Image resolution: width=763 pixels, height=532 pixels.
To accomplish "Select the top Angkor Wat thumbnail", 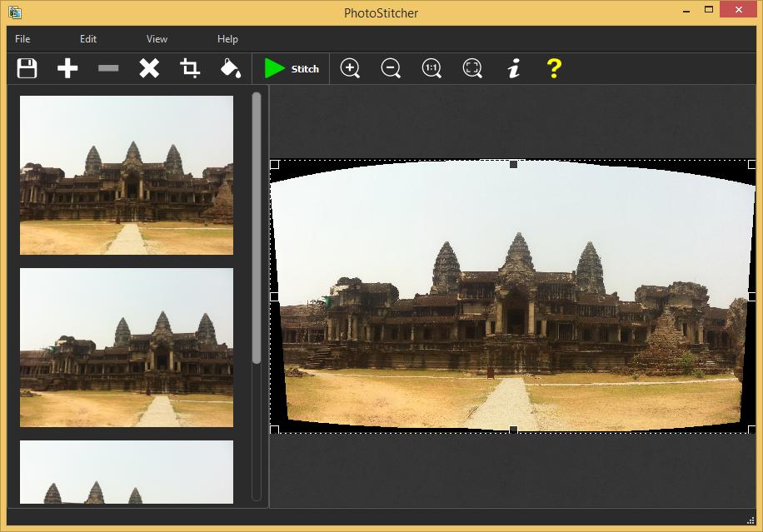I will [126, 175].
